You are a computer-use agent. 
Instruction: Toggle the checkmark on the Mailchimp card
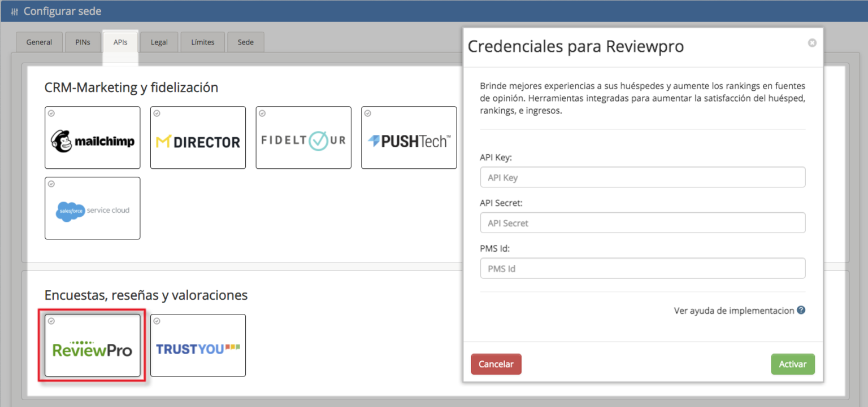tap(51, 113)
